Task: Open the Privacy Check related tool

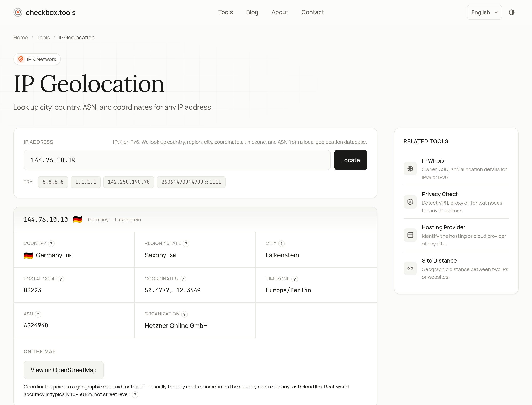Action: (x=456, y=202)
